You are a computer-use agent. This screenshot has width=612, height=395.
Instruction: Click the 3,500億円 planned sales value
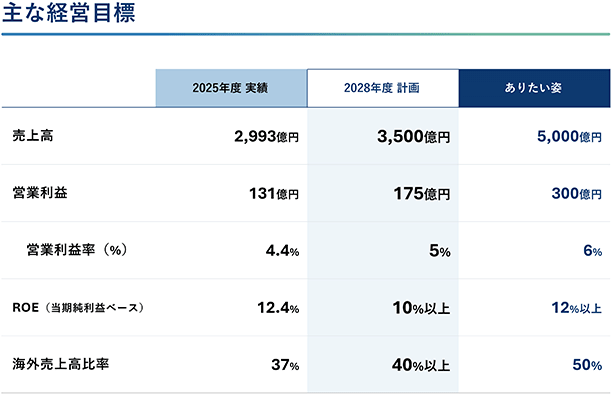click(x=414, y=136)
